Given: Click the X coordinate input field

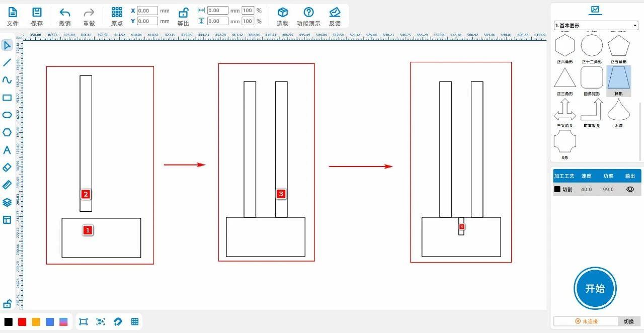Looking at the screenshot, I should click(147, 11).
